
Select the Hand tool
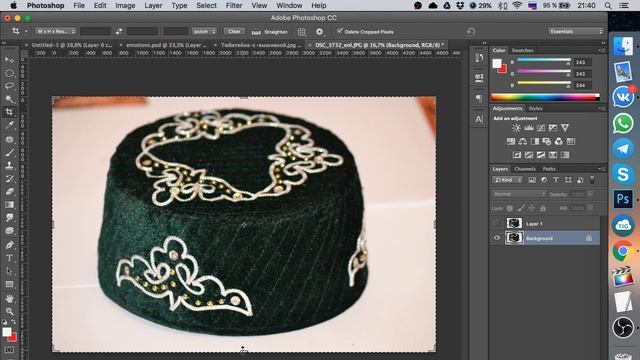[x=9, y=298]
